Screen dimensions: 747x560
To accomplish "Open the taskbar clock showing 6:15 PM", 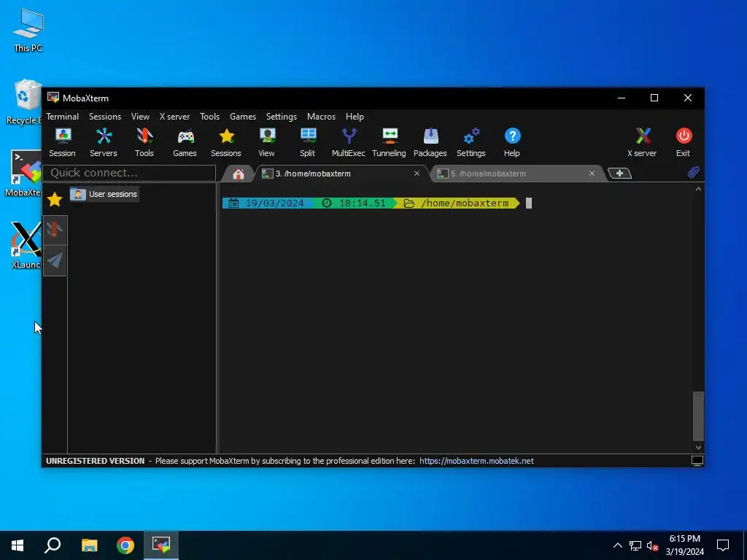I will (684, 545).
